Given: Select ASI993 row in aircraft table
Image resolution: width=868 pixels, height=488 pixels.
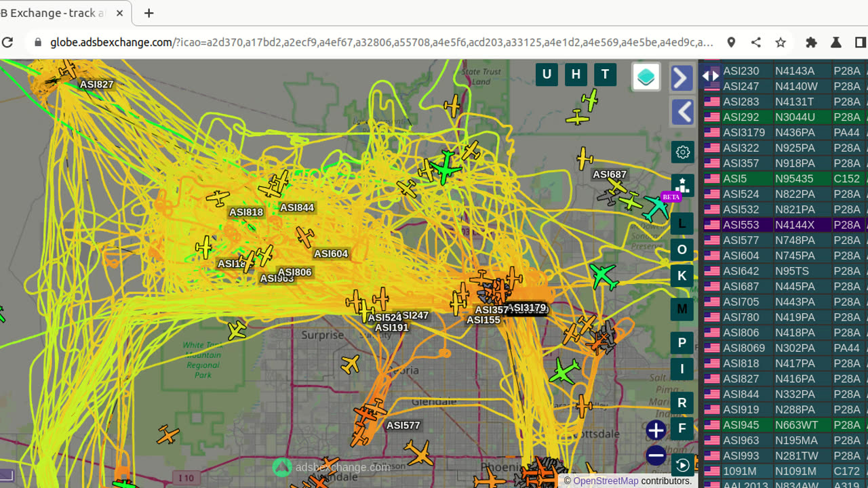Looking at the screenshot, I should point(783,455).
